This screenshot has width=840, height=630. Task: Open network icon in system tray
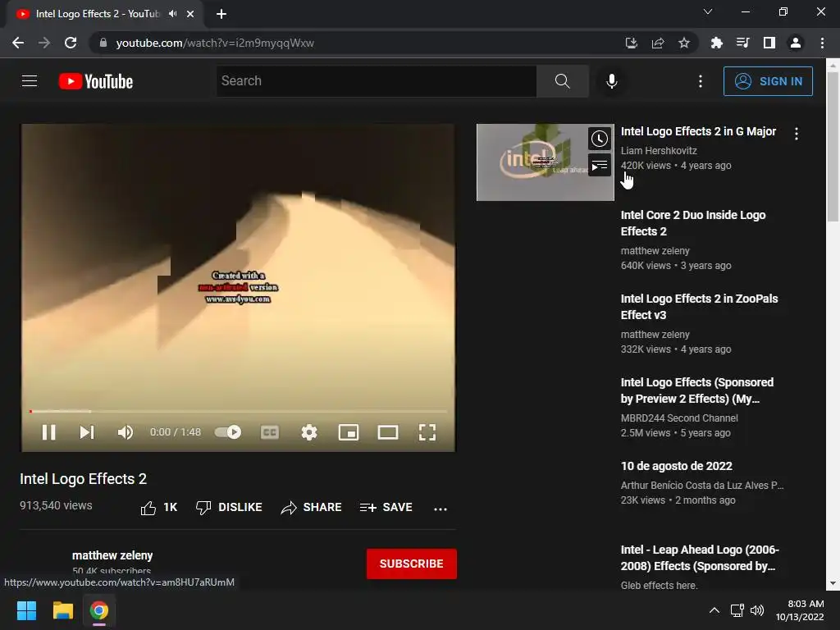pos(737,610)
